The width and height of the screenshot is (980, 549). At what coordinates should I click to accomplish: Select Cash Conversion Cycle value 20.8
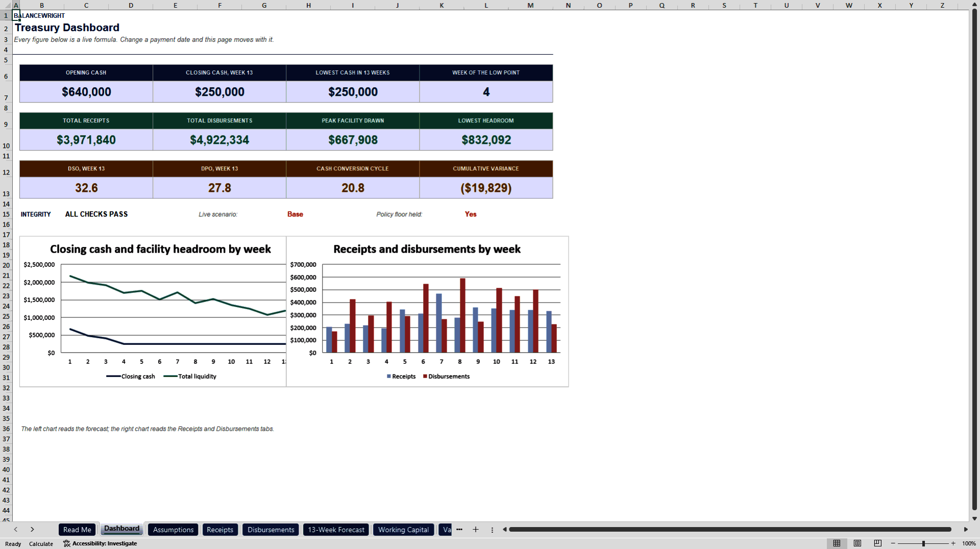[x=353, y=188]
